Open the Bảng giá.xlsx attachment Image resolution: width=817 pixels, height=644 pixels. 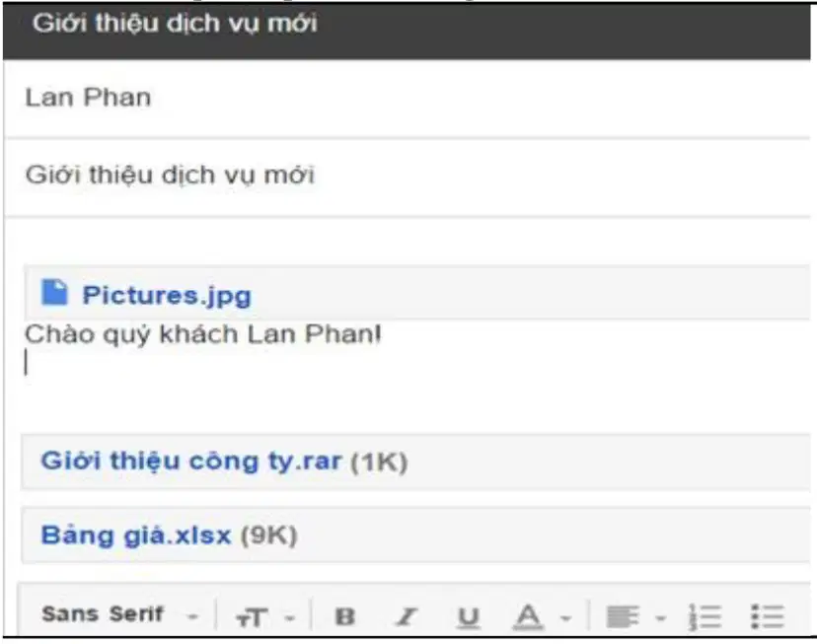point(135,536)
